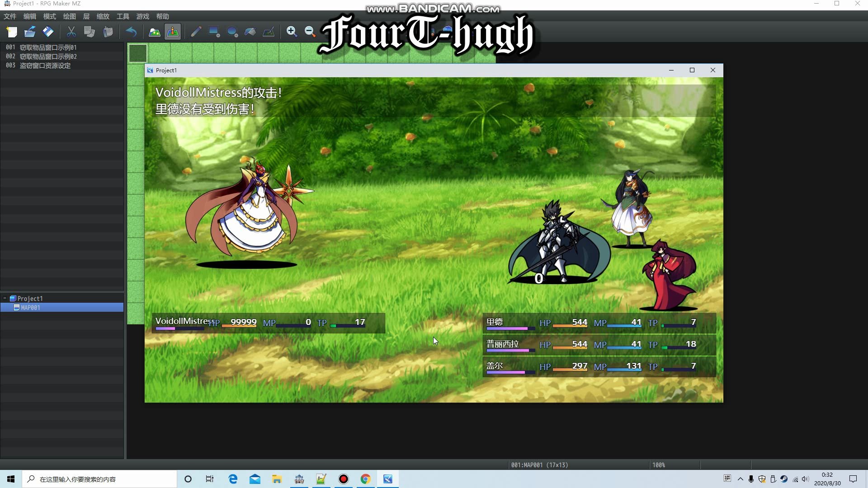Select the Pencil drawing tool

[196, 32]
